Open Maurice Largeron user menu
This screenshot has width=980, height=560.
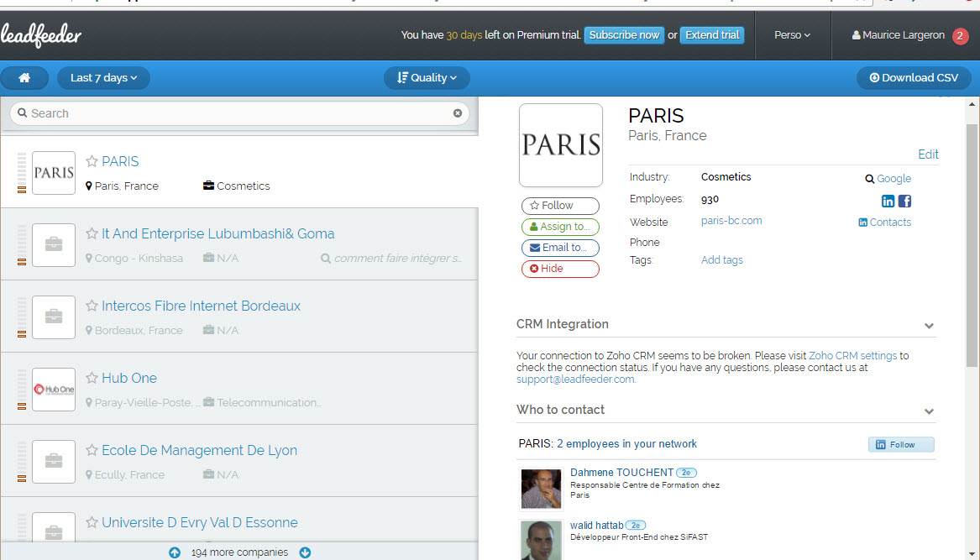tap(899, 35)
